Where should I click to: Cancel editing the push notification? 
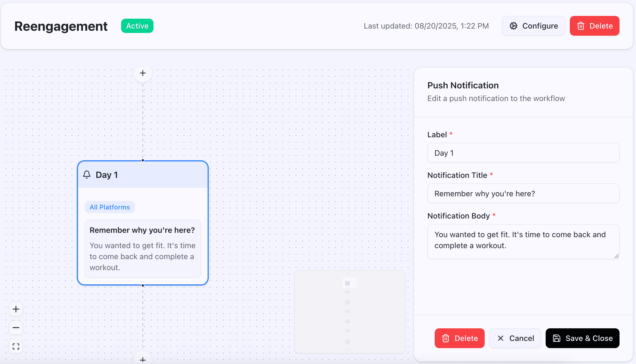[515, 338]
